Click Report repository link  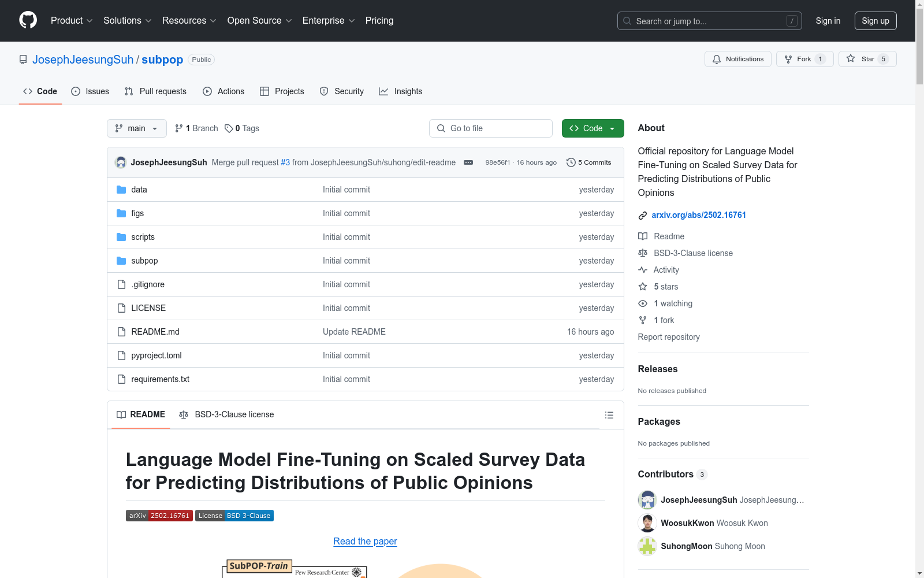[x=669, y=337]
